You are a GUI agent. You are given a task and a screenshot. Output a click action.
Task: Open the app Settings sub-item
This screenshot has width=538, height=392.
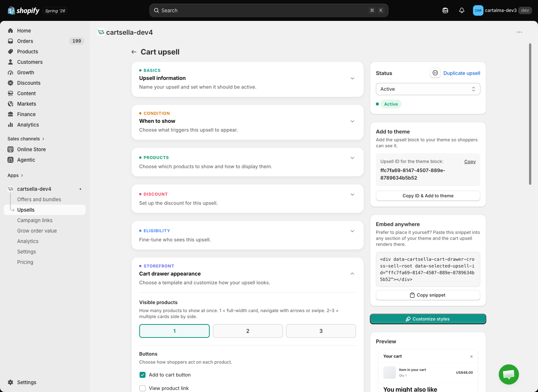tap(27, 252)
